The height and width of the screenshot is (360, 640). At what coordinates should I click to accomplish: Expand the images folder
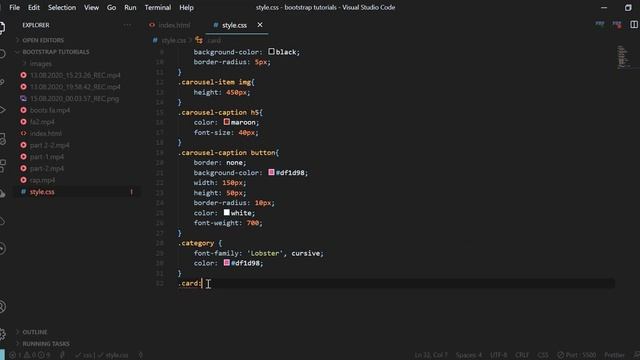pyautogui.click(x=40, y=64)
